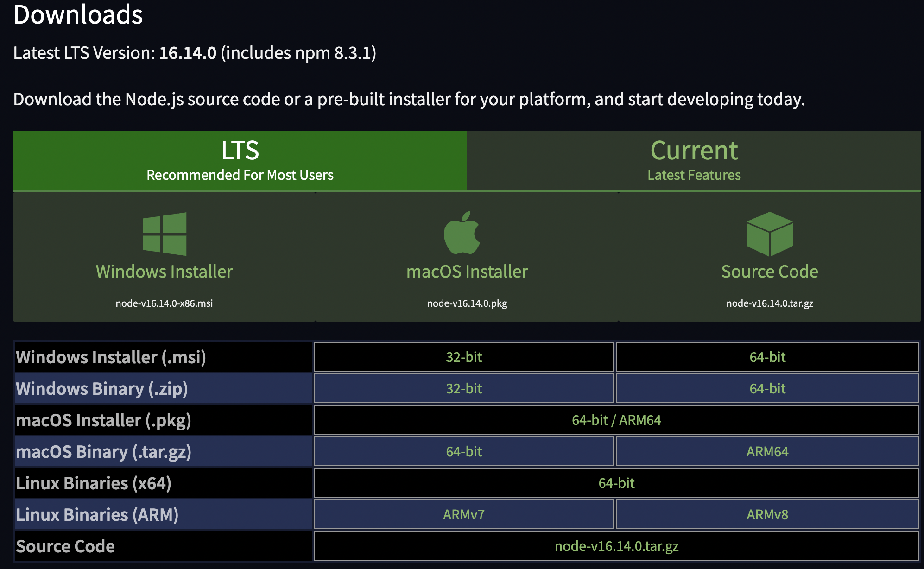
Task: Open the macOS Installer heading link
Action: pos(467,272)
